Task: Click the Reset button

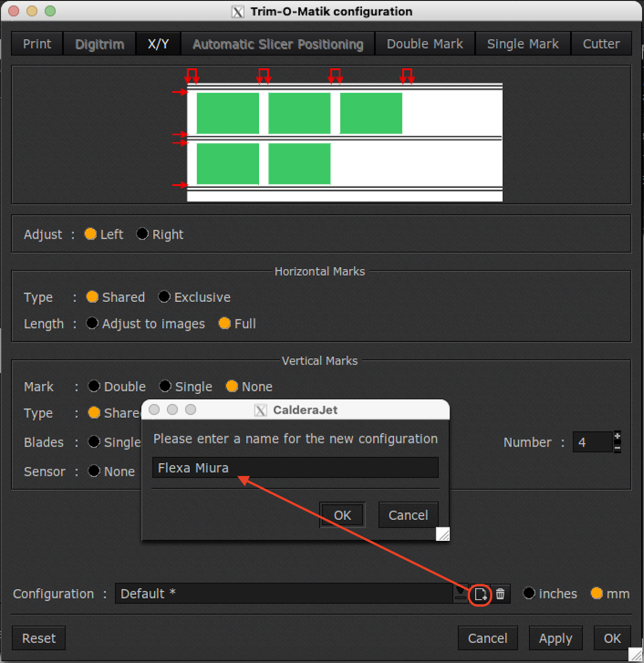Action: [39, 638]
